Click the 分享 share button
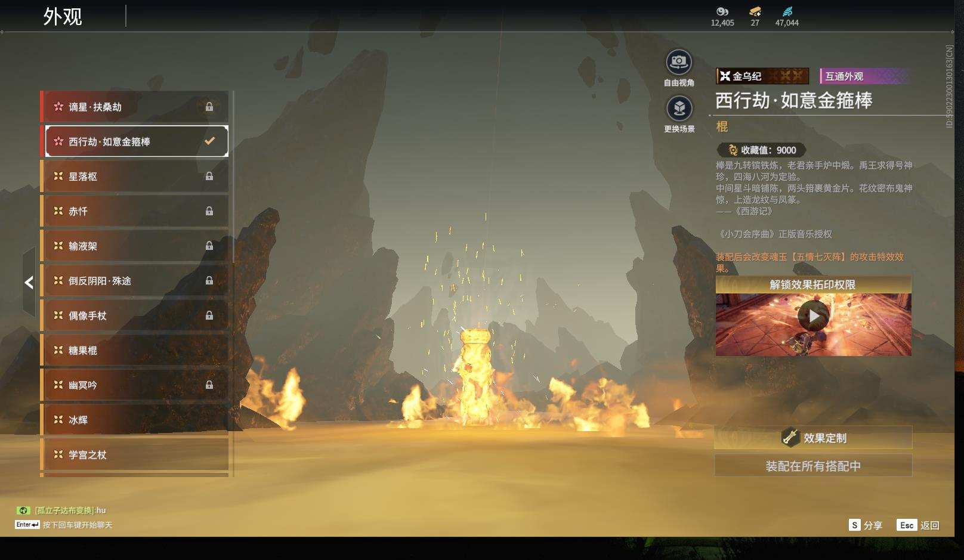The image size is (964, 560). coord(866,525)
